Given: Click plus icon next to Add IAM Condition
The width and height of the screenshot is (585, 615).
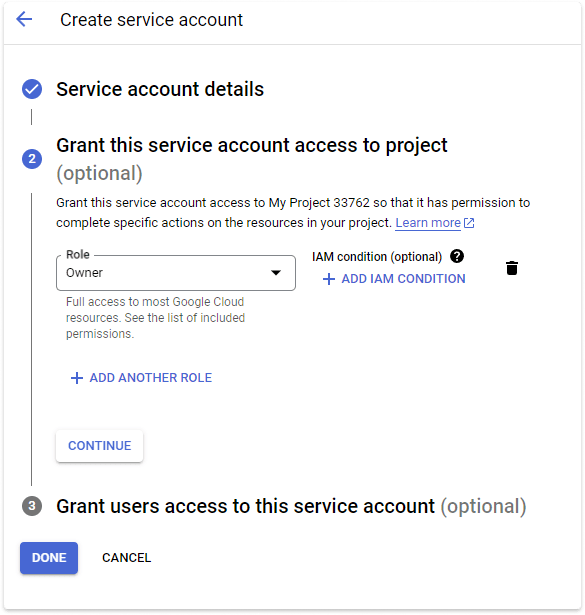Looking at the screenshot, I should click(x=329, y=279).
